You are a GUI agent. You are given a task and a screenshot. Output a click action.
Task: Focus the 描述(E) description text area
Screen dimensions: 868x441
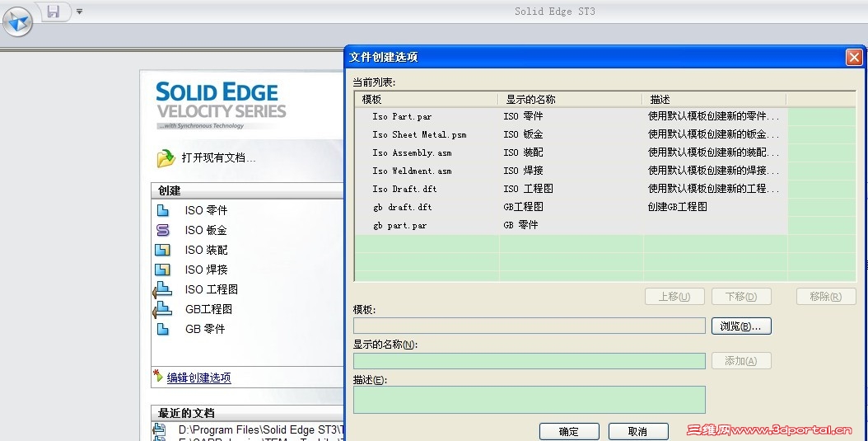[x=530, y=400]
